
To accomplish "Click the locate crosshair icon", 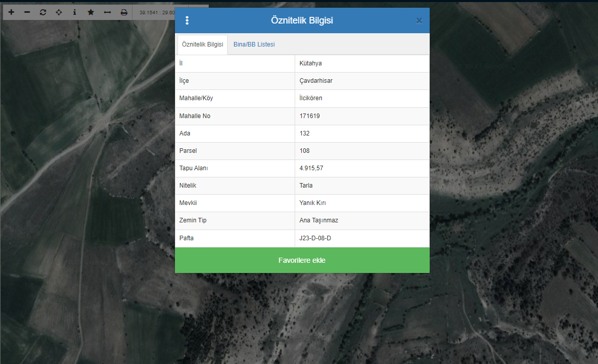I will pyautogui.click(x=59, y=12).
